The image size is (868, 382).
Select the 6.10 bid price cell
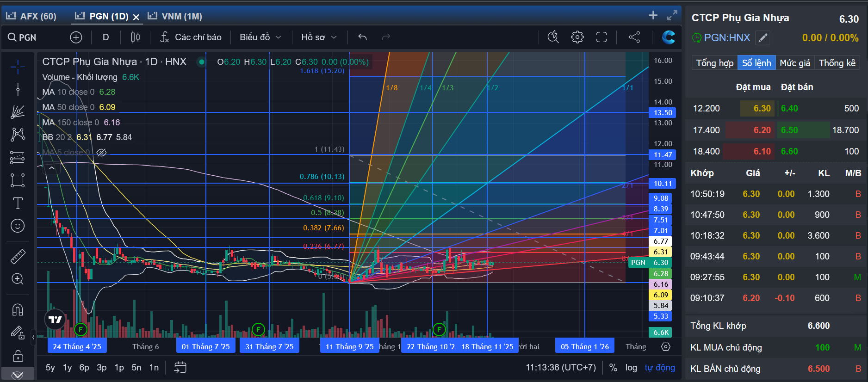point(762,151)
